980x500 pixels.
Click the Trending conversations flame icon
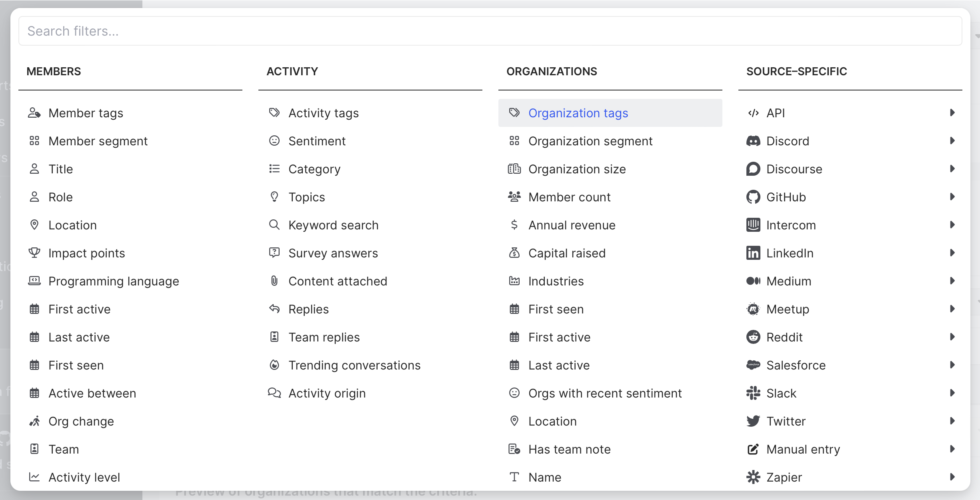274,365
